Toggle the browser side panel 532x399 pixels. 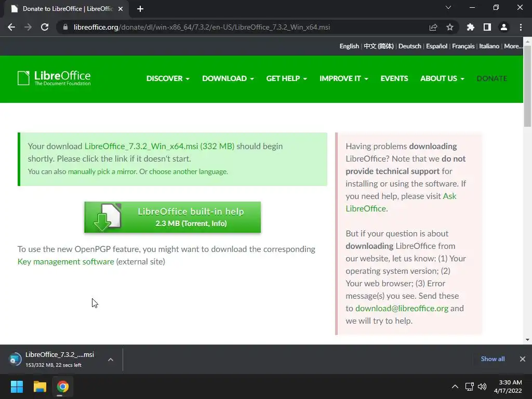[x=487, y=27]
